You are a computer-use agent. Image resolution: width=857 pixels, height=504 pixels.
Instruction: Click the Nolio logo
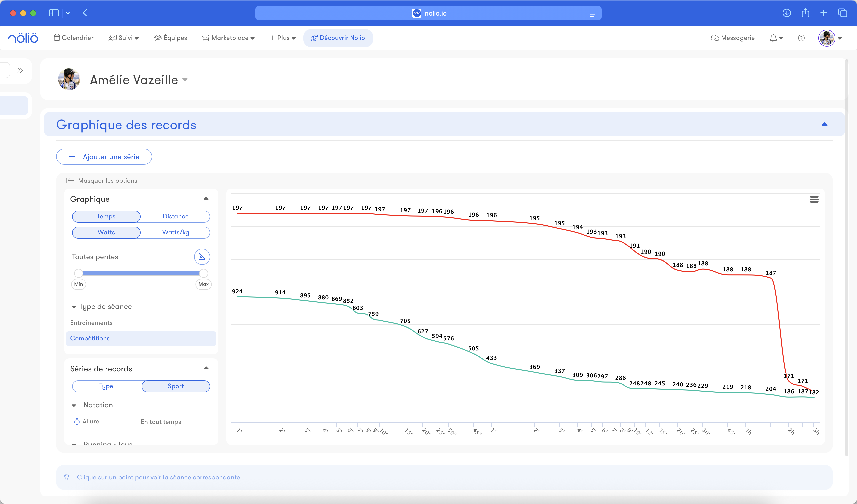pos(23,38)
